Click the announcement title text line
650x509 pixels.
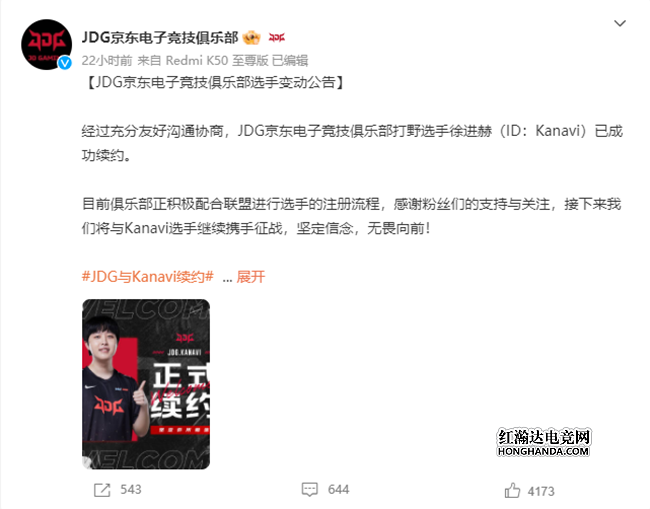pos(213,82)
